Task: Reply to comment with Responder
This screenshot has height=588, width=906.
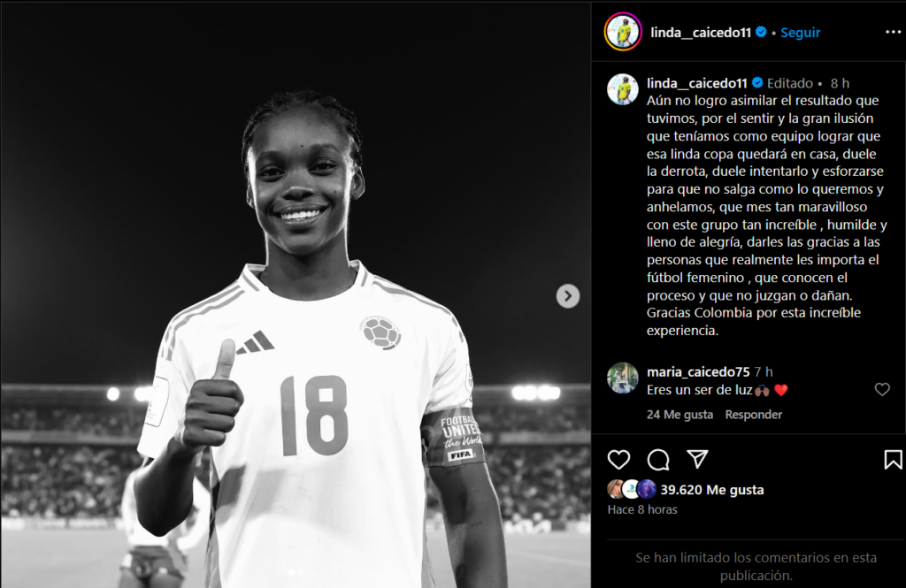Action: point(754,414)
